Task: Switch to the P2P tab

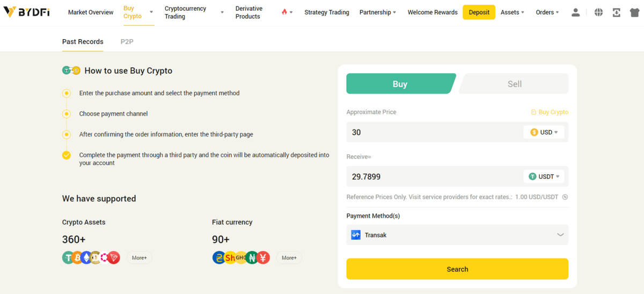Action: click(x=127, y=41)
